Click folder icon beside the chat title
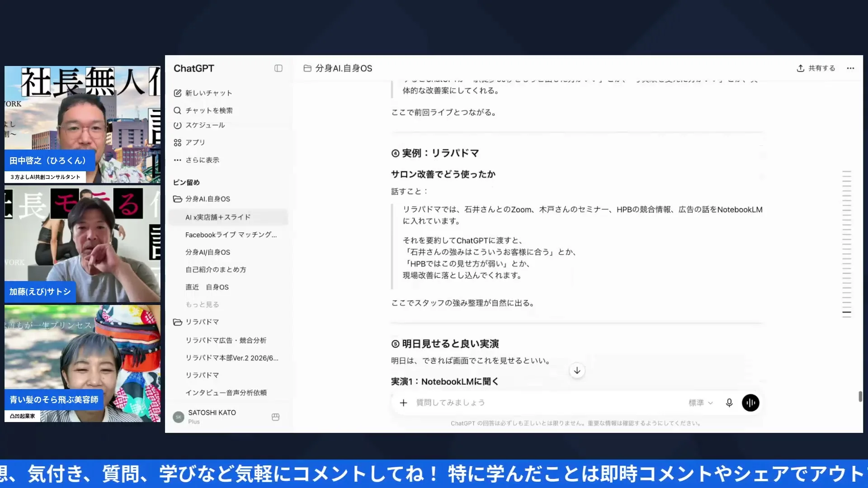 pos(307,68)
